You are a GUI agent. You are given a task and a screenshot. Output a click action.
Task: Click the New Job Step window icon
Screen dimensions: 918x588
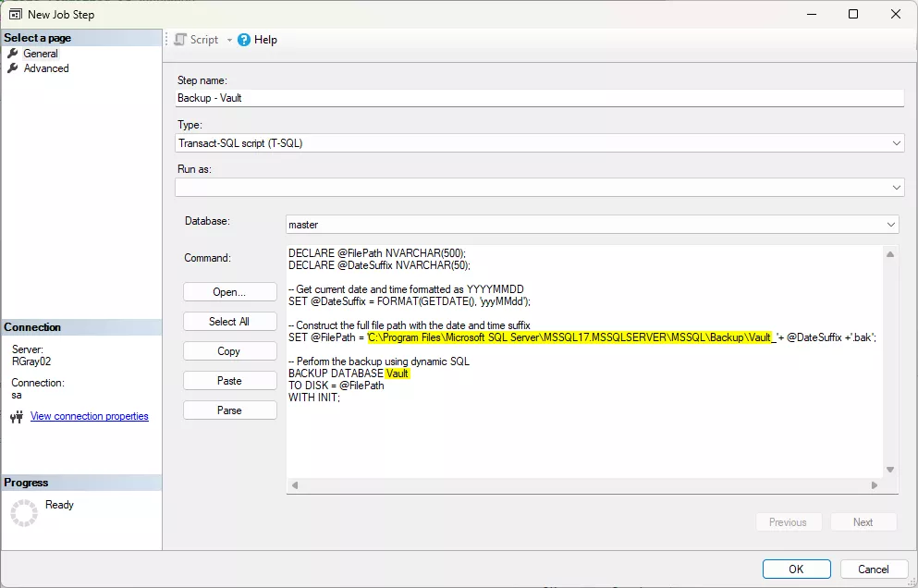(x=15, y=14)
